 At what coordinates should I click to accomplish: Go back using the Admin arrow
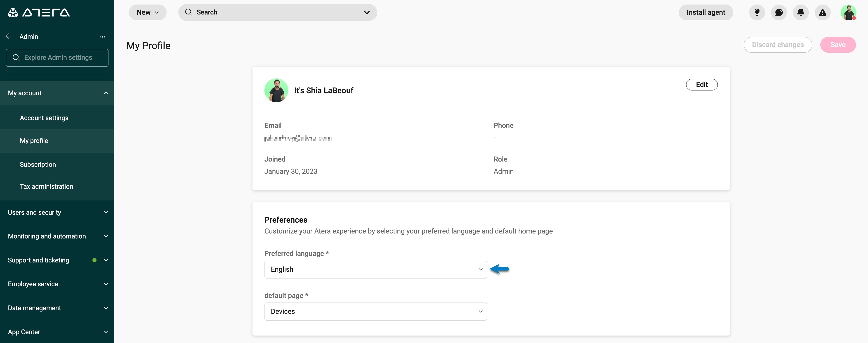[9, 36]
